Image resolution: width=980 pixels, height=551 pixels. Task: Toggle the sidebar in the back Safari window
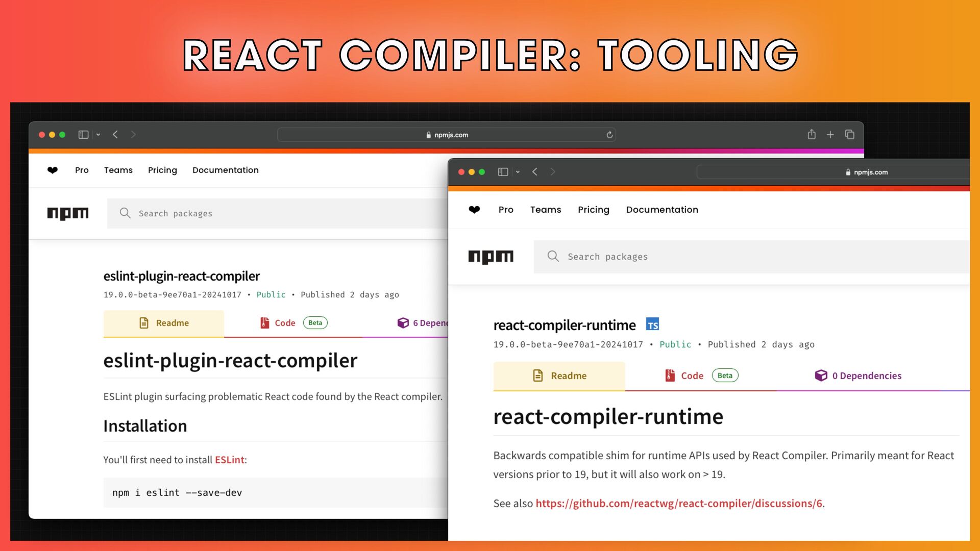coord(83,135)
